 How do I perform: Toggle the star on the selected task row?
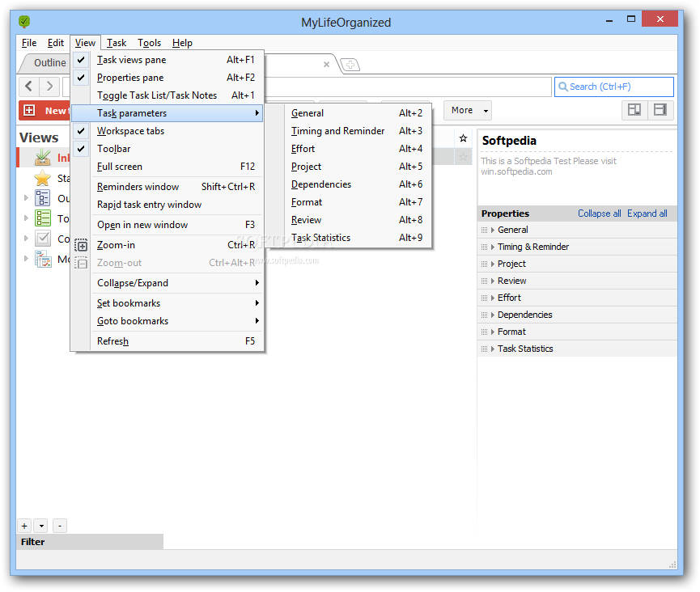464,157
